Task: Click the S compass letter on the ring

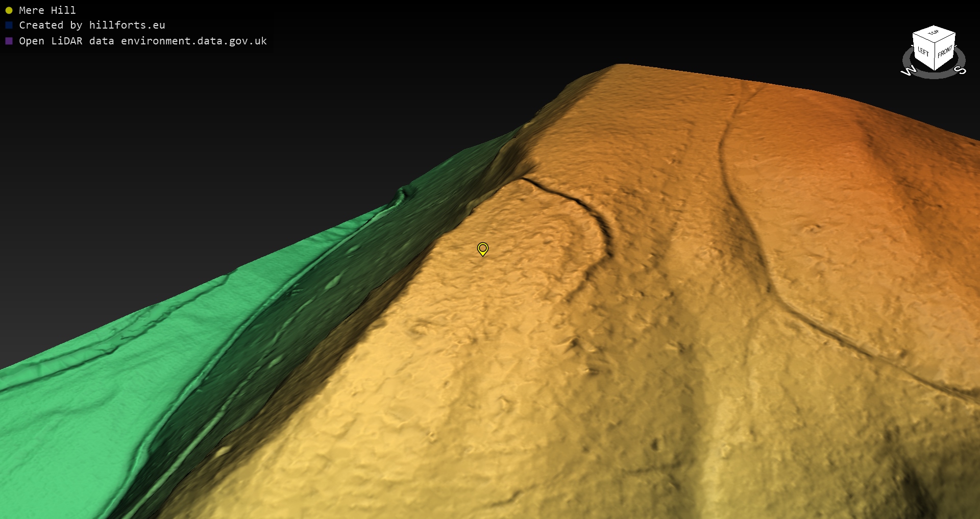Action: tap(960, 70)
